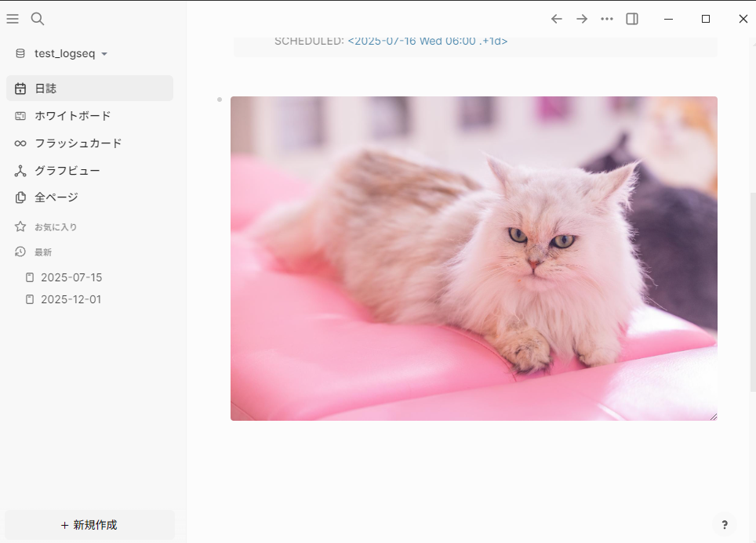Viewport: 756px width, 543px height.
Task: Minimize the Logseq window
Action: (x=668, y=19)
